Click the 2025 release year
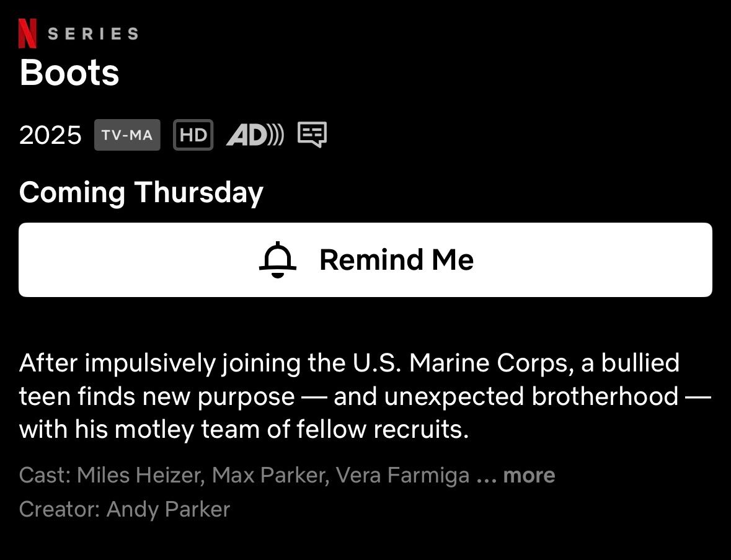Image resolution: width=731 pixels, height=560 pixels. click(50, 135)
